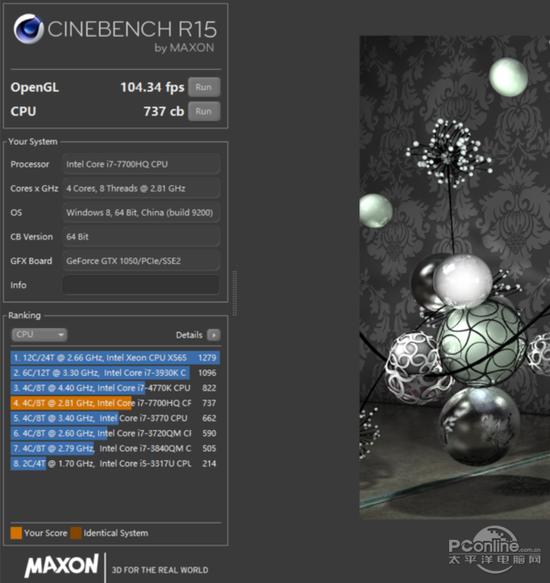Click the Details arrow icon button
The height and width of the screenshot is (583, 550).
pyautogui.click(x=213, y=335)
